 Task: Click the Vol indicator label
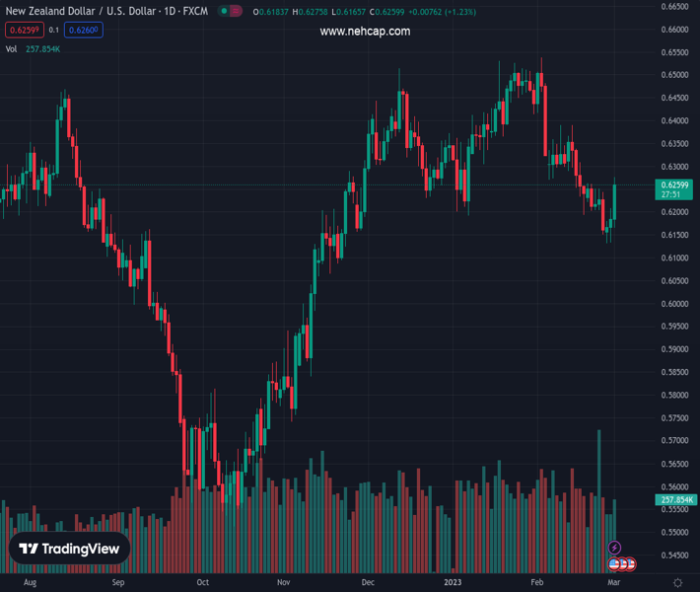coord(11,48)
